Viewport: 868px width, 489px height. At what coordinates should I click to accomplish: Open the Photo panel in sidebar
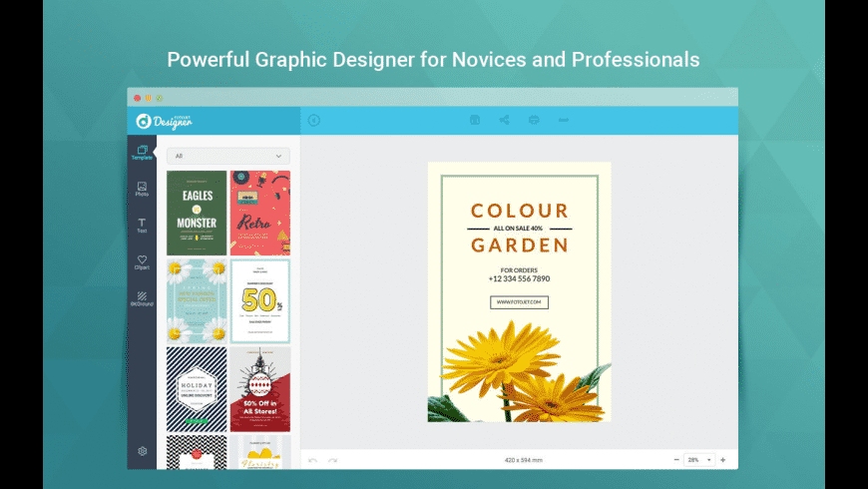[142, 189]
